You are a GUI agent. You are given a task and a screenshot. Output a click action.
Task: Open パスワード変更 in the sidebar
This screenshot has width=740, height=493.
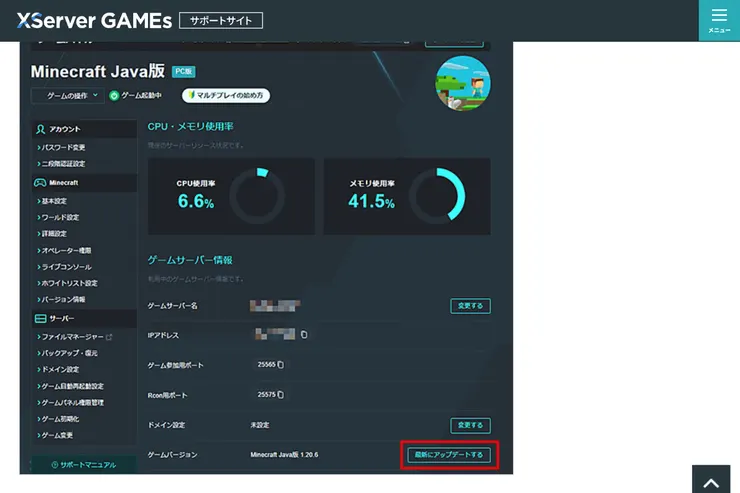pyautogui.click(x=61, y=148)
